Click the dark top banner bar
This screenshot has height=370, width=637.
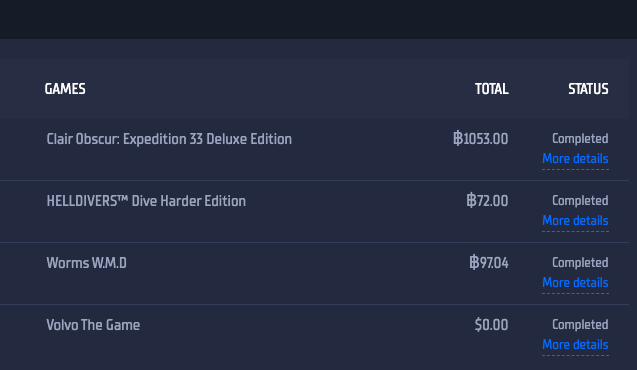point(318,19)
